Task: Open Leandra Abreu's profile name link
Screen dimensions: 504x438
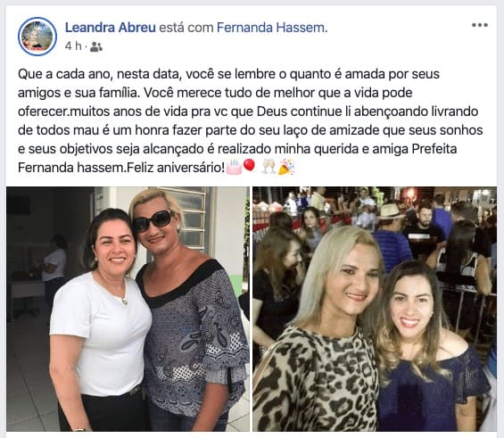Action: pos(111,28)
